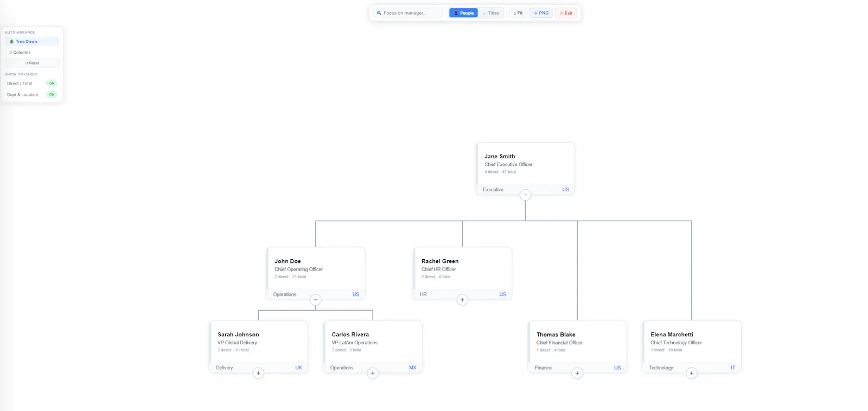Click 'VP LatAm Operations' title text
The width and height of the screenshot is (868, 411).
[354, 343]
